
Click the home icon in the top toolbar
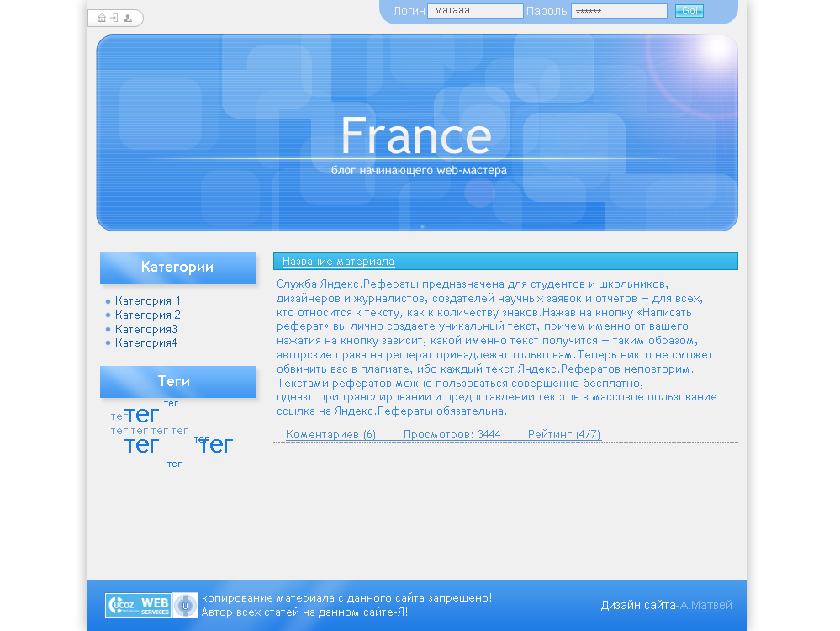tap(101, 18)
